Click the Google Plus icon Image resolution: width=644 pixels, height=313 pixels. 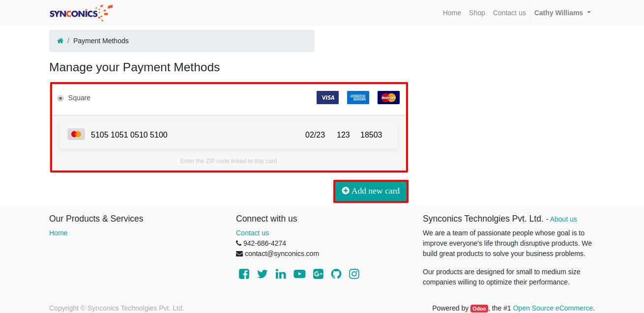(318, 274)
